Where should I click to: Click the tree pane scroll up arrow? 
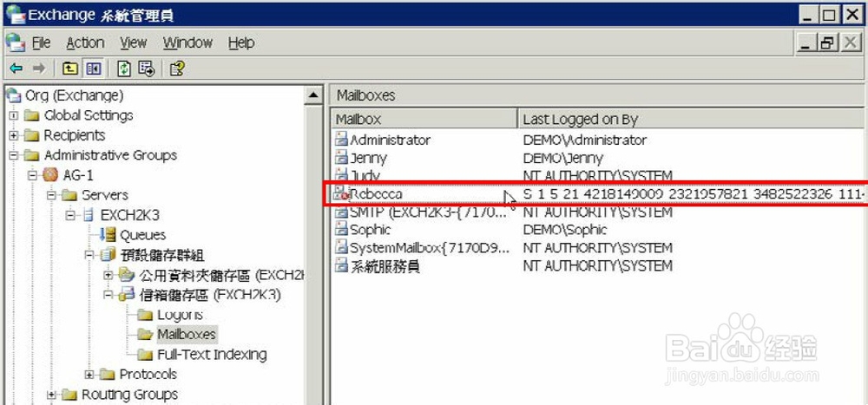[313, 95]
